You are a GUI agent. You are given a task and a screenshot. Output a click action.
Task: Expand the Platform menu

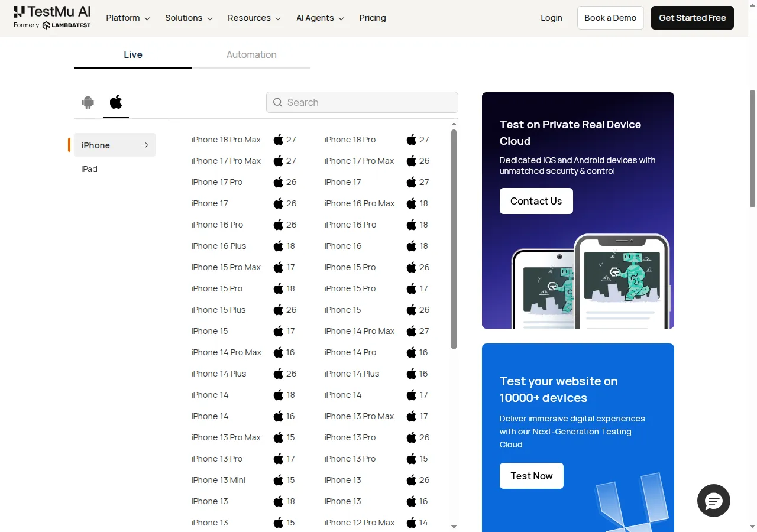(x=128, y=18)
